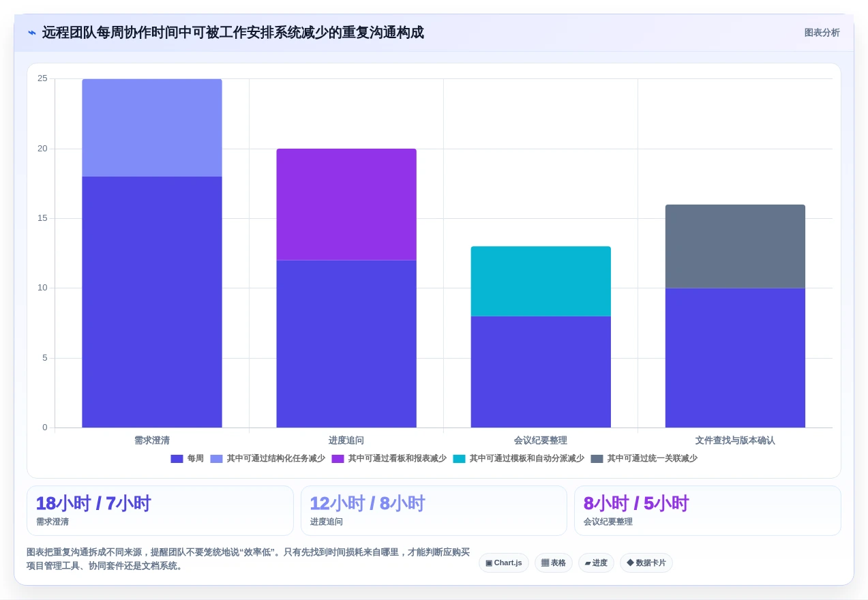Image resolution: width=868 pixels, height=600 pixels.
Task: Click the cyan segment of 会议纪要整理 bar
Action: point(541,281)
